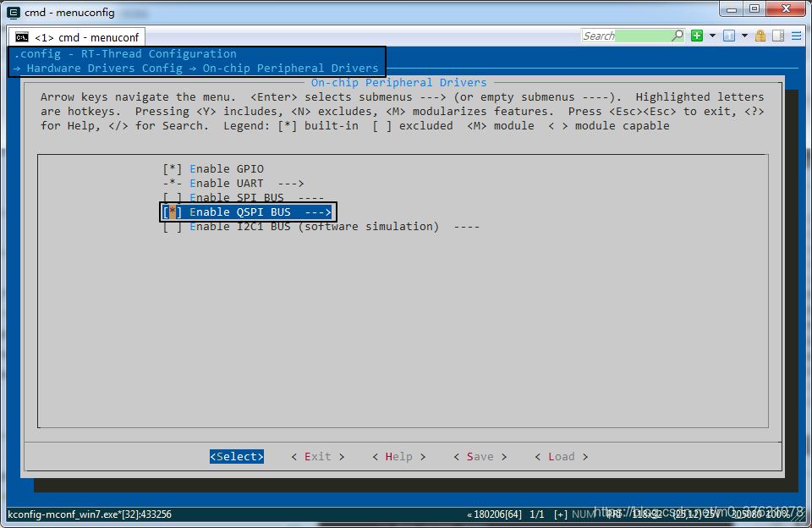Open dropdown arrow beside console list icon
812x528 pixels.
744,36
